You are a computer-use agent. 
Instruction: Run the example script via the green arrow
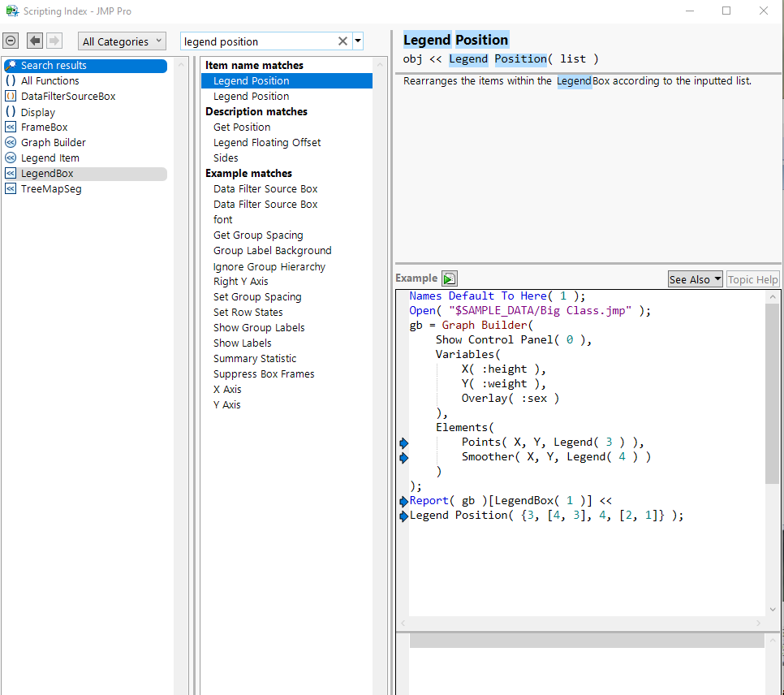tap(449, 278)
